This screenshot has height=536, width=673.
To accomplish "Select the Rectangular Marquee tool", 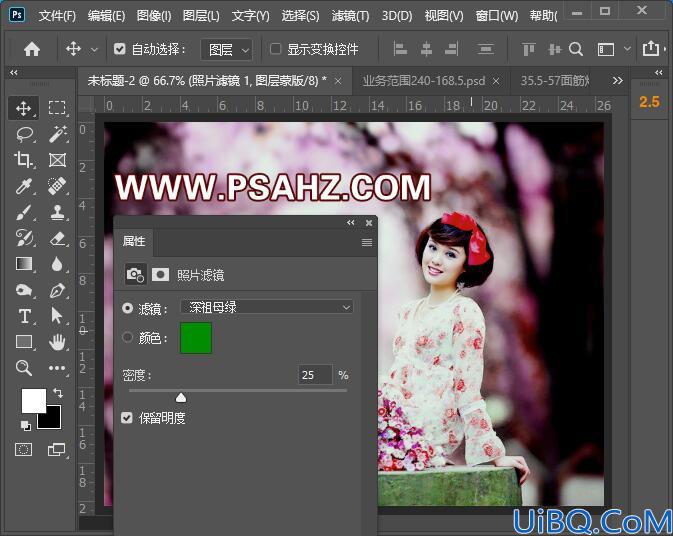I will click(57, 108).
